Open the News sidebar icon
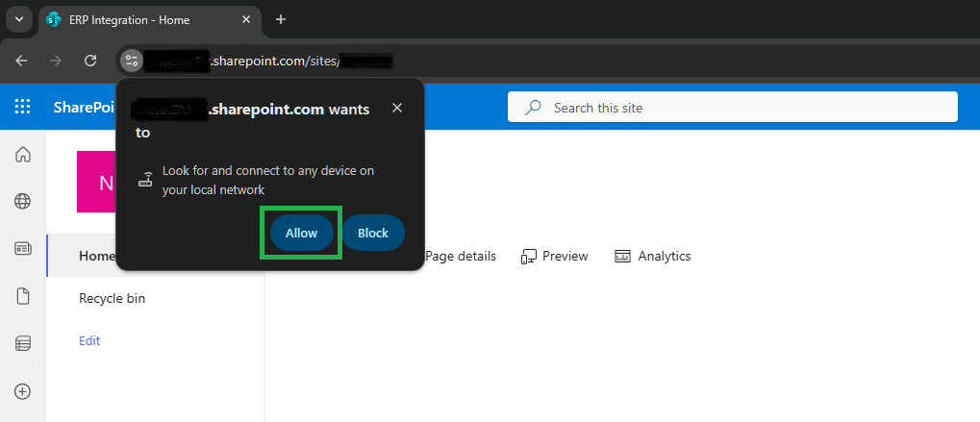This screenshot has width=980, height=422. [x=22, y=248]
